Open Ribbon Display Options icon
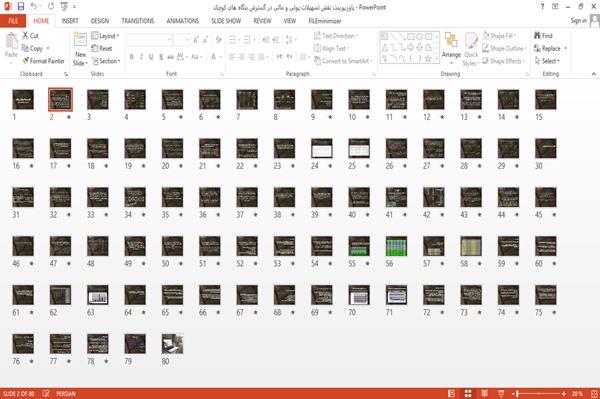The width and height of the screenshot is (600, 399). point(555,7)
